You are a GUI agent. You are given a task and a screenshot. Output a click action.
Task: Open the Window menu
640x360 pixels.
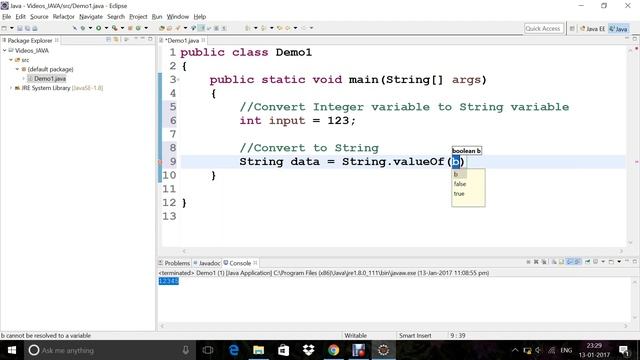(178, 17)
